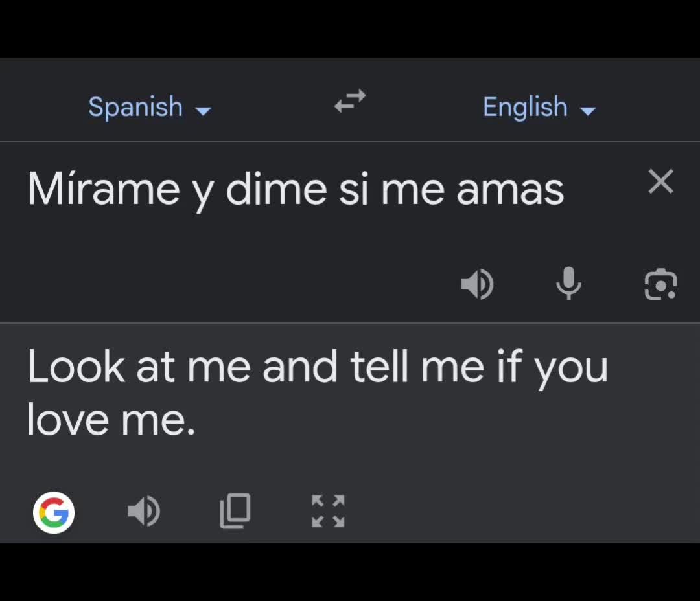
Task: Activate microphone voice input
Action: (568, 283)
